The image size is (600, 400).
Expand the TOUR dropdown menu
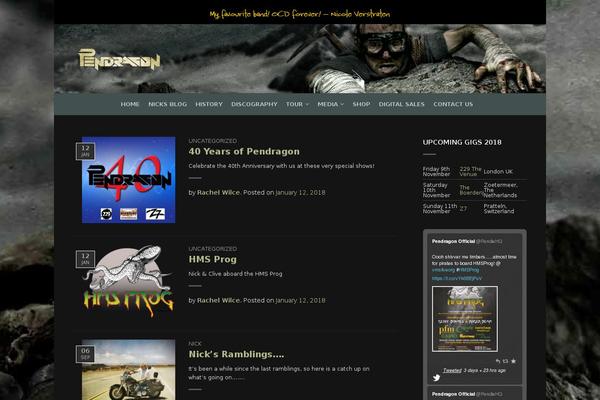(297, 104)
